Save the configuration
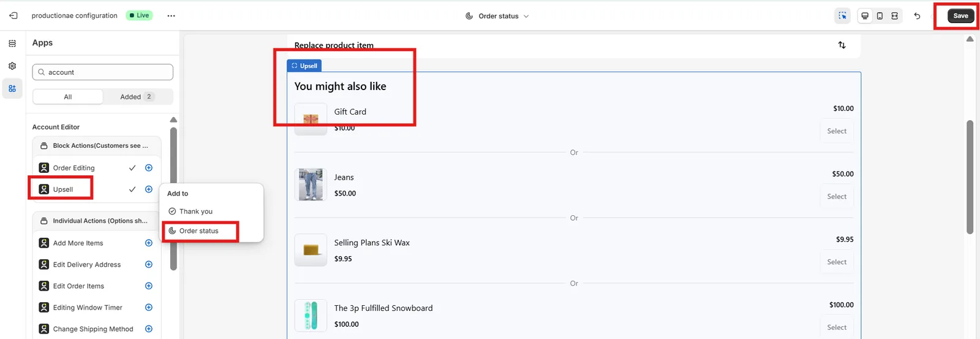Screen dimensions: 980x339 [x=960, y=16]
